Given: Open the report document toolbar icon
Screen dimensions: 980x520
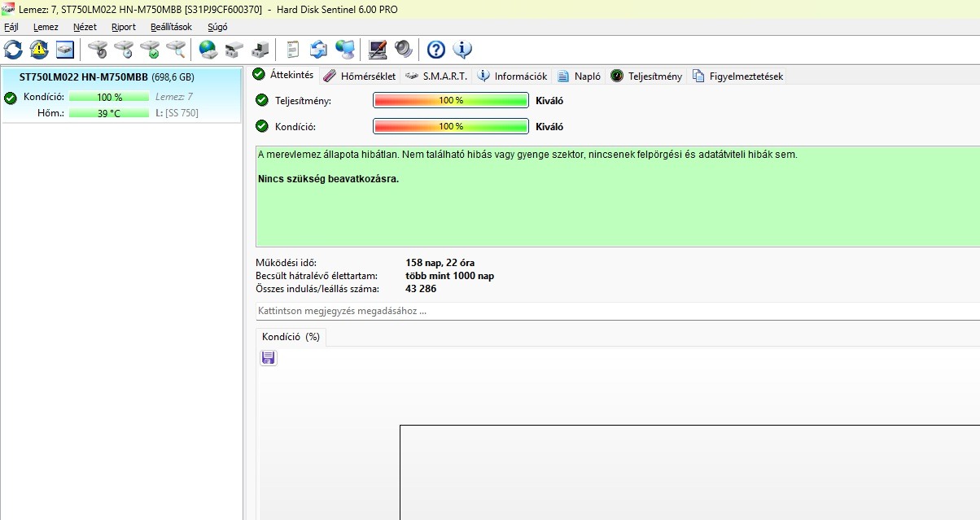Looking at the screenshot, I should [x=293, y=50].
